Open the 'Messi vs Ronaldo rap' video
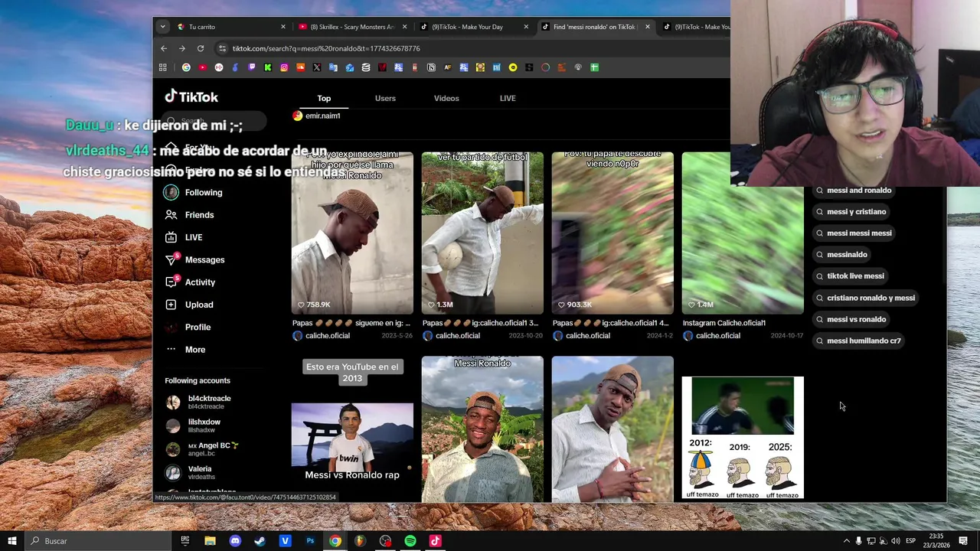 [352, 429]
